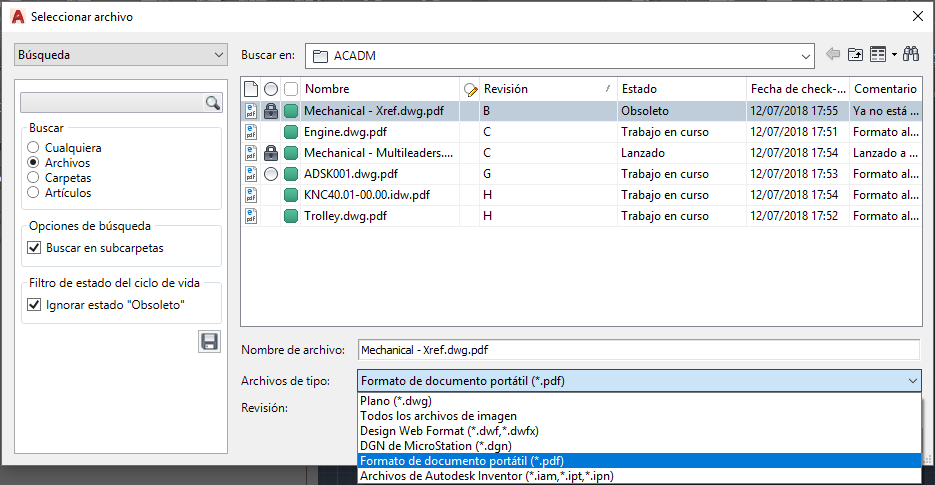Click the pencil edit column header icon
935x485 pixels.
470,89
